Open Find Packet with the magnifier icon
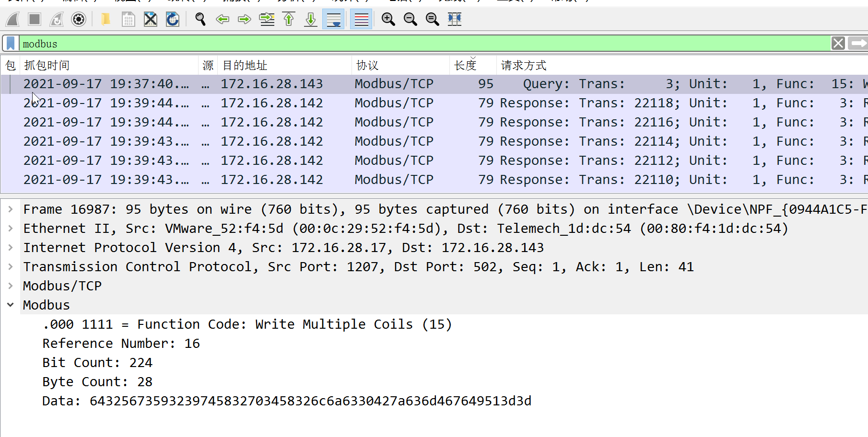This screenshot has height=437, width=868. click(200, 19)
